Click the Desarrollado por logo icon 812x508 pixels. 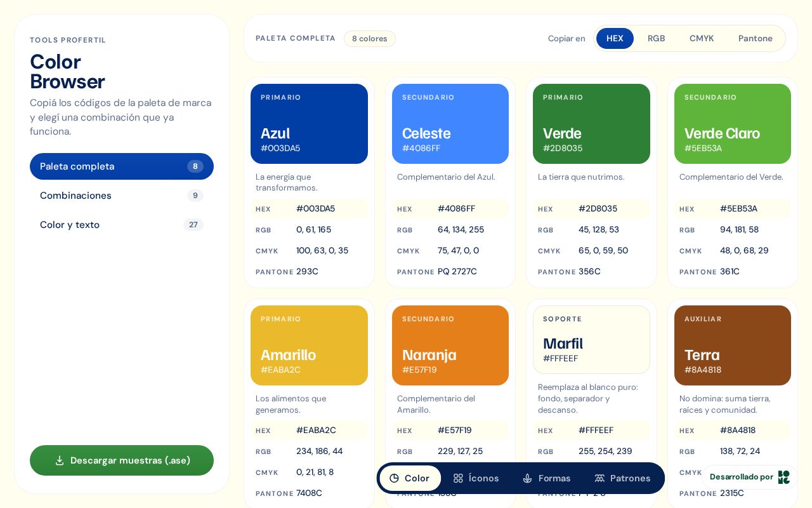784,477
